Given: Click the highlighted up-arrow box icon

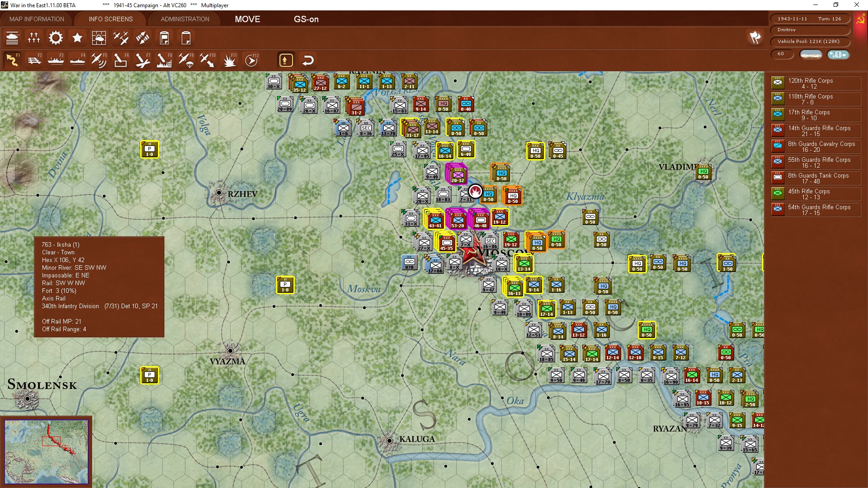Looking at the screenshot, I should point(286,60).
